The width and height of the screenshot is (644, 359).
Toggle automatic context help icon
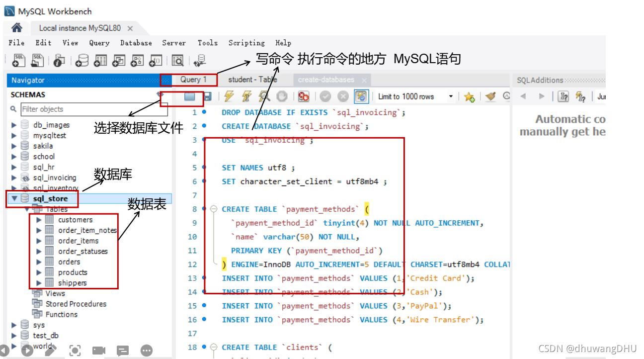coord(580,96)
